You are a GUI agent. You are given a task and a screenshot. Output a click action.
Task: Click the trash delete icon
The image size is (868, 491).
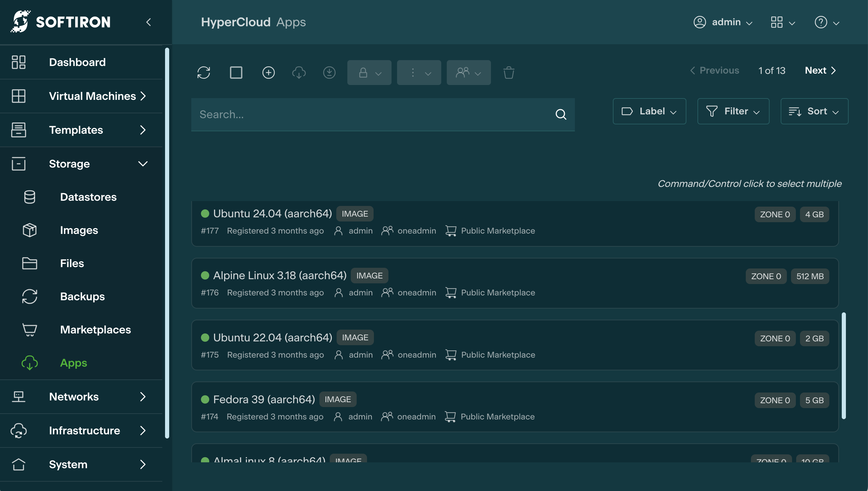[509, 73]
